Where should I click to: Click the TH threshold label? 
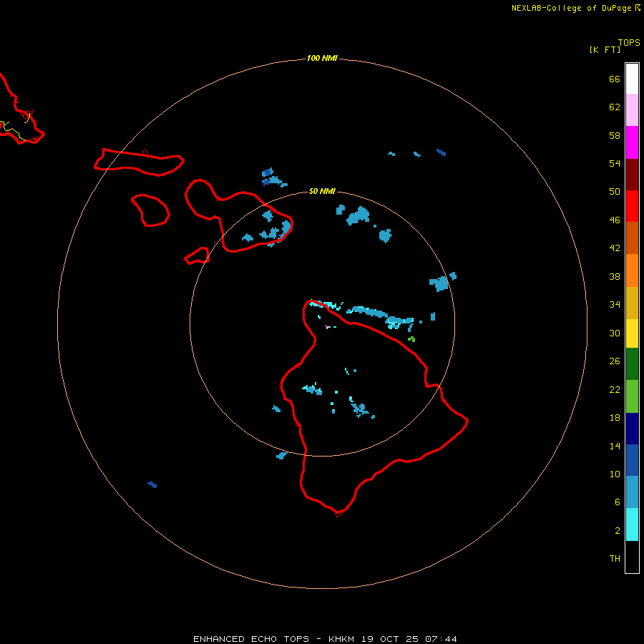click(615, 559)
